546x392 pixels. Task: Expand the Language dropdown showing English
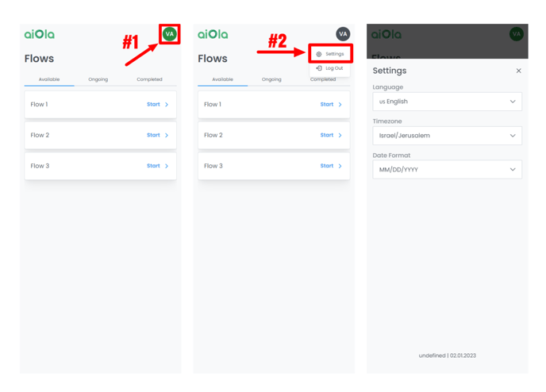(x=447, y=102)
